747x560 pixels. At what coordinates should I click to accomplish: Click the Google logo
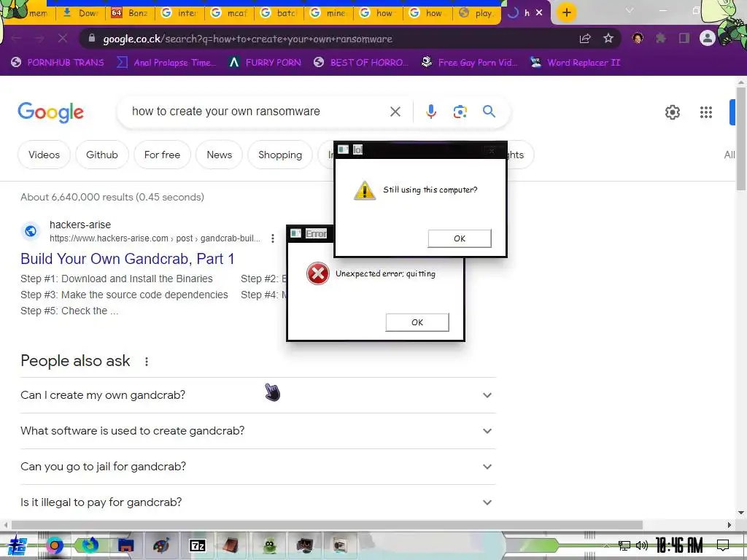[x=50, y=112]
